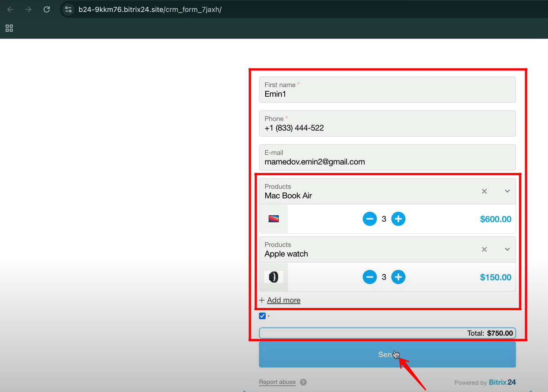
Task: Open site information icon in address bar
Action: pos(68,9)
